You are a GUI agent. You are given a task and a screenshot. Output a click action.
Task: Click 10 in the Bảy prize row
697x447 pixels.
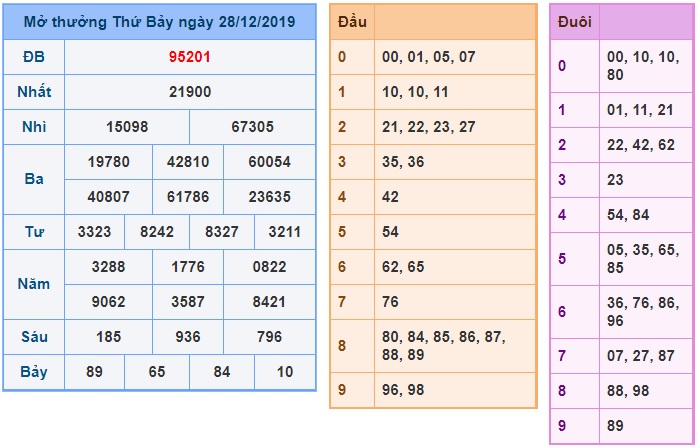284,372
